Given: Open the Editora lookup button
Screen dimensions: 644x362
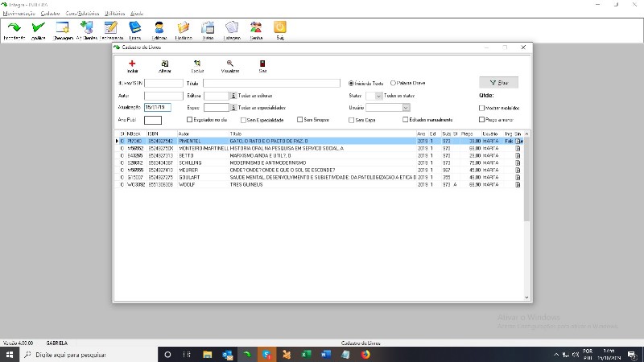Looking at the screenshot, I should tap(233, 95).
